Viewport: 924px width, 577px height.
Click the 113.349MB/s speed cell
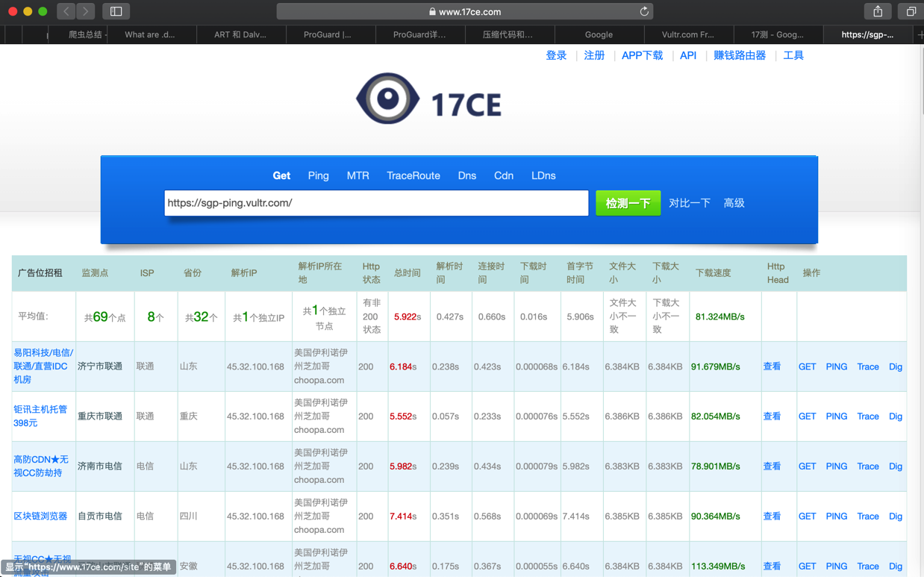click(717, 567)
